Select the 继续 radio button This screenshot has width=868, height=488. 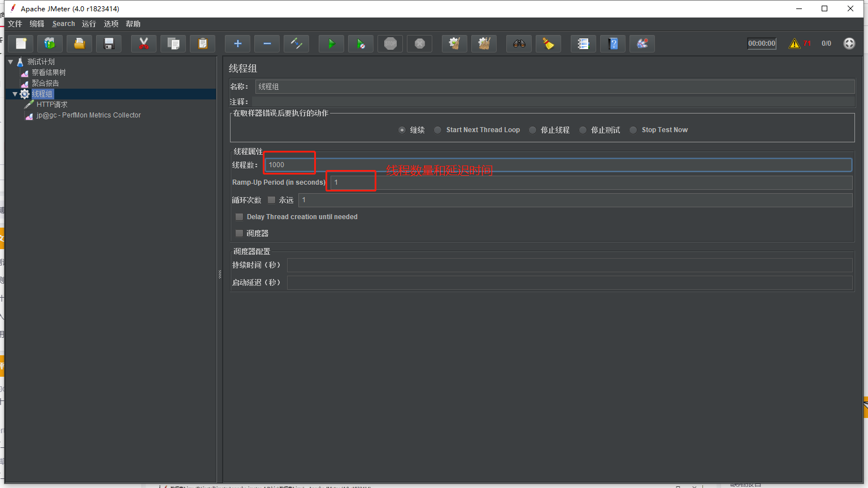[402, 130]
